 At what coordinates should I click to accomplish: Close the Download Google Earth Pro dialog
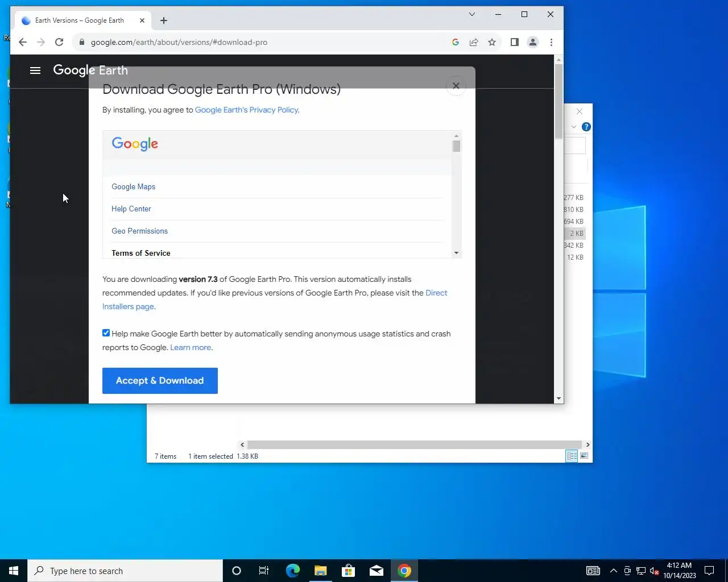click(456, 86)
